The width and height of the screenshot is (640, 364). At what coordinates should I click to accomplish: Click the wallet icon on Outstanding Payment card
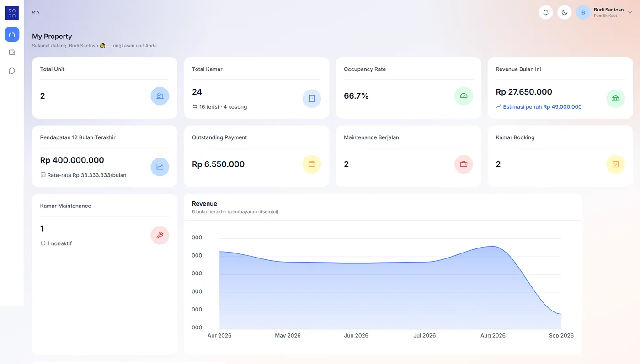point(312,164)
